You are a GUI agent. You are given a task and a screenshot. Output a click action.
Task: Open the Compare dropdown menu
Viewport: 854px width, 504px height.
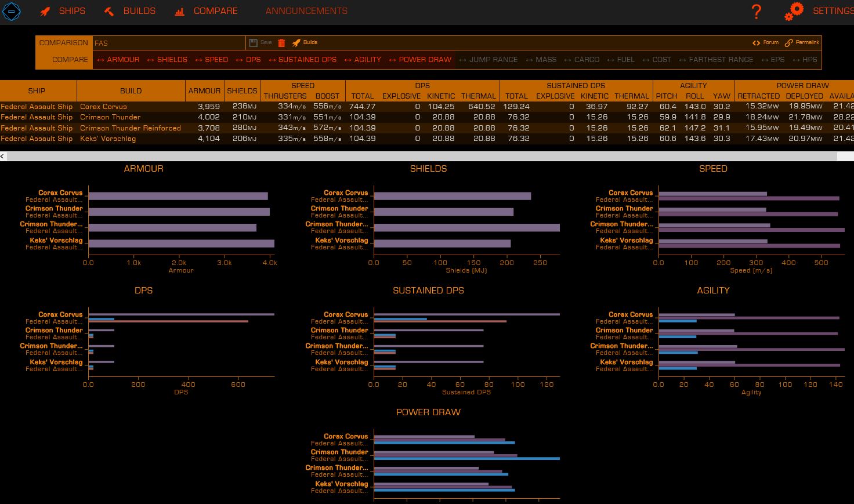tap(207, 11)
